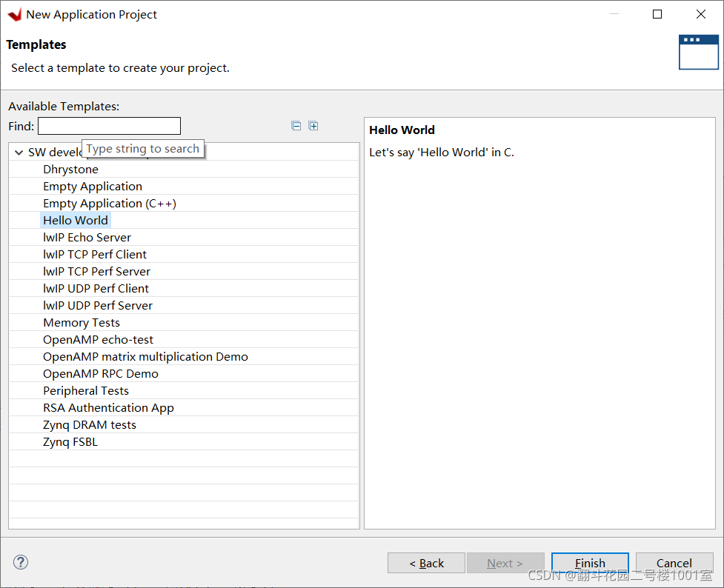Collapse the SW development templates tree node
This screenshot has height=588, width=724.
click(x=19, y=153)
